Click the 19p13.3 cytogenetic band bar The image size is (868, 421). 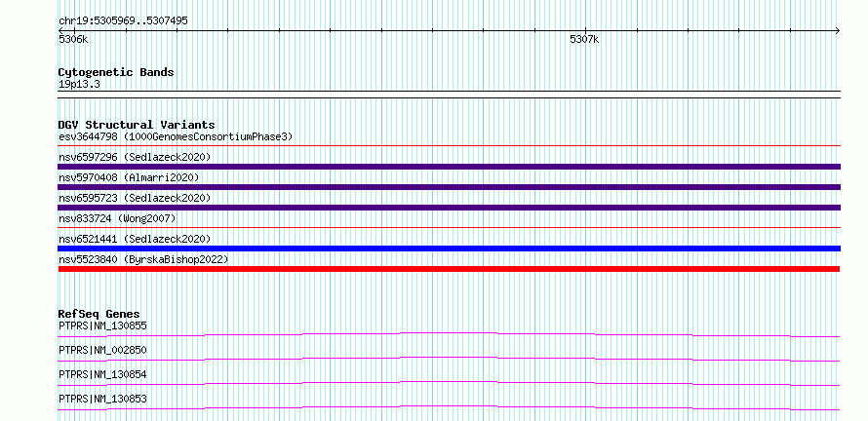(449, 95)
